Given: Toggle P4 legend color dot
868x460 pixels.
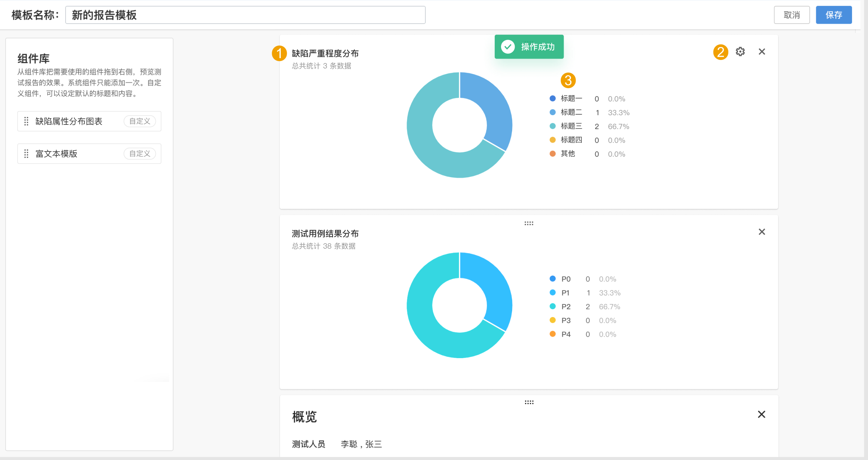Looking at the screenshot, I should tap(552, 334).
